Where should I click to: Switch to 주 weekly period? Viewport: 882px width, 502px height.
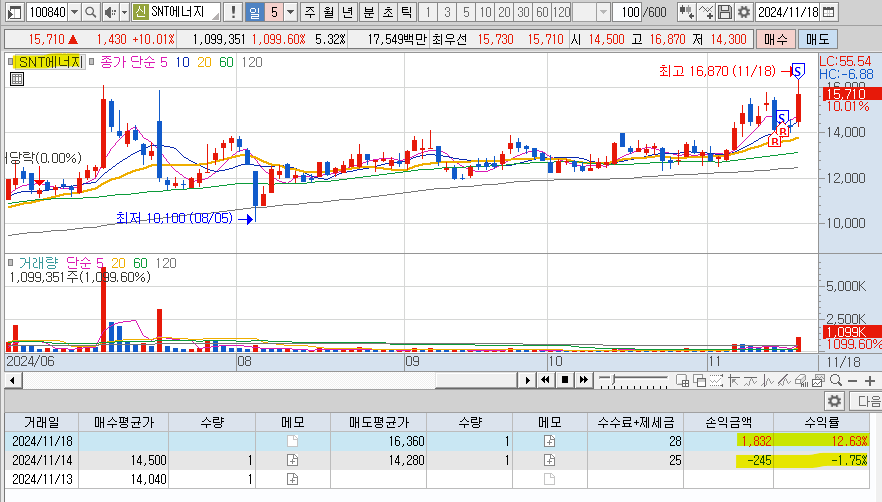[x=310, y=12]
